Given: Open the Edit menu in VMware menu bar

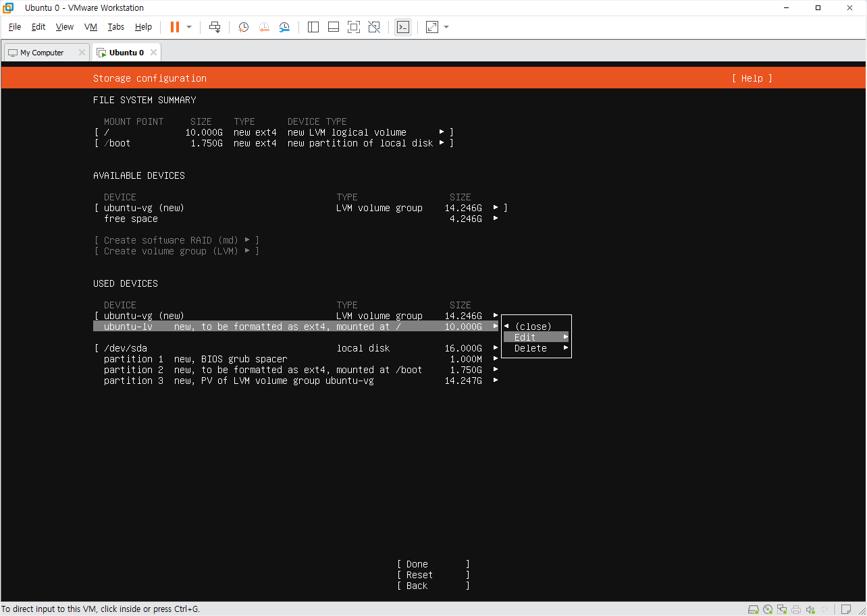Looking at the screenshot, I should pos(38,27).
